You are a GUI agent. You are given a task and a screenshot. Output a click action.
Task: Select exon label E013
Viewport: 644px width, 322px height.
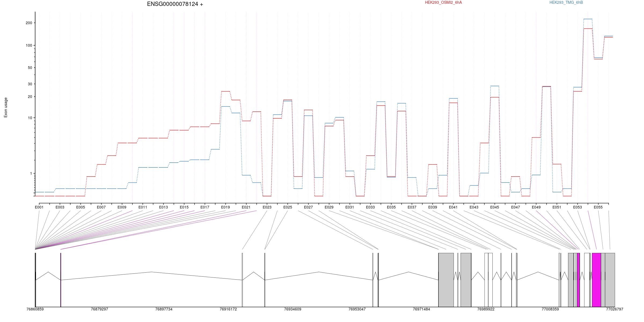(163, 207)
